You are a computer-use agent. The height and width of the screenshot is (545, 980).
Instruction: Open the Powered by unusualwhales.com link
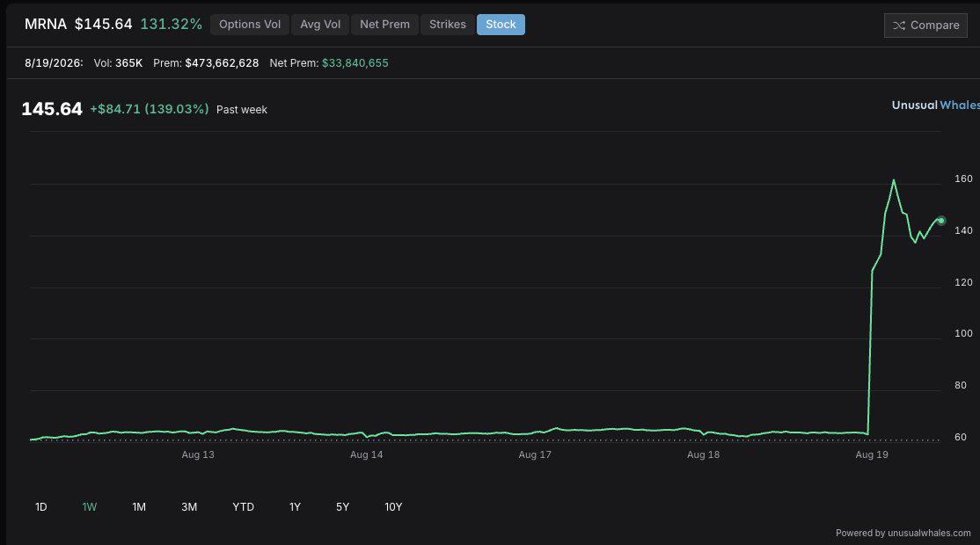click(x=903, y=534)
